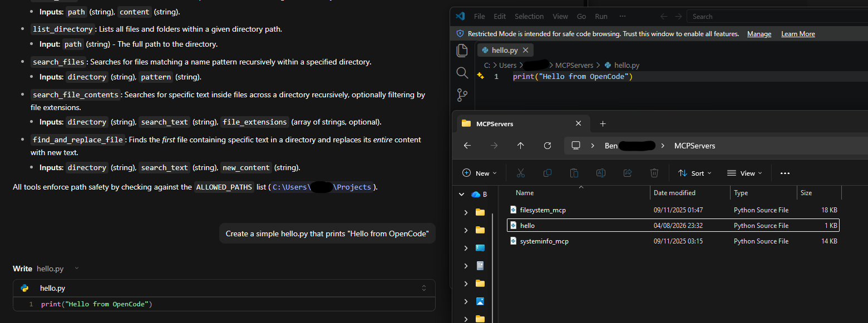
Task: Click the File Explorer Back arrow
Action: coord(467,146)
